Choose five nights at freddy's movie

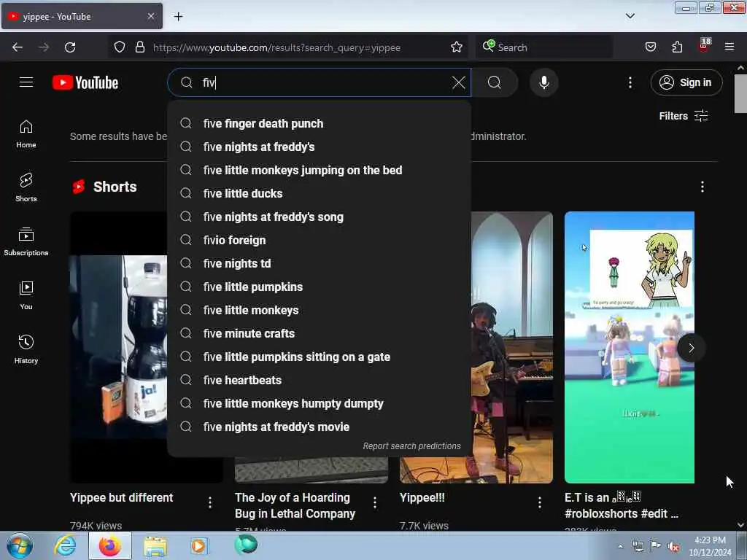coord(320,427)
